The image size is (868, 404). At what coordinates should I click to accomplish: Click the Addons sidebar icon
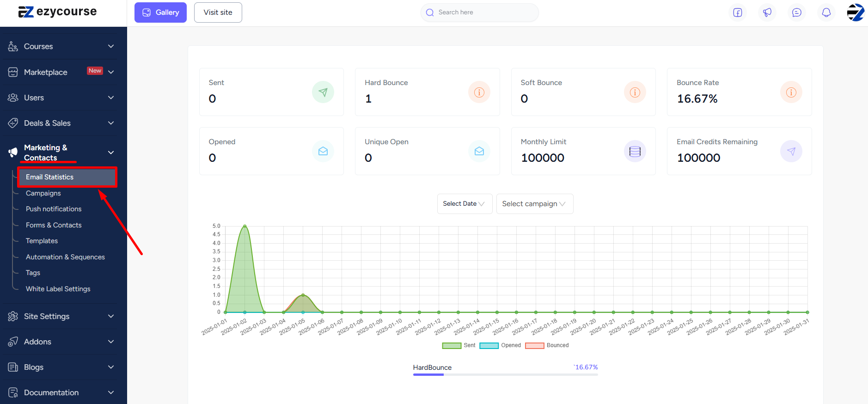click(13, 342)
